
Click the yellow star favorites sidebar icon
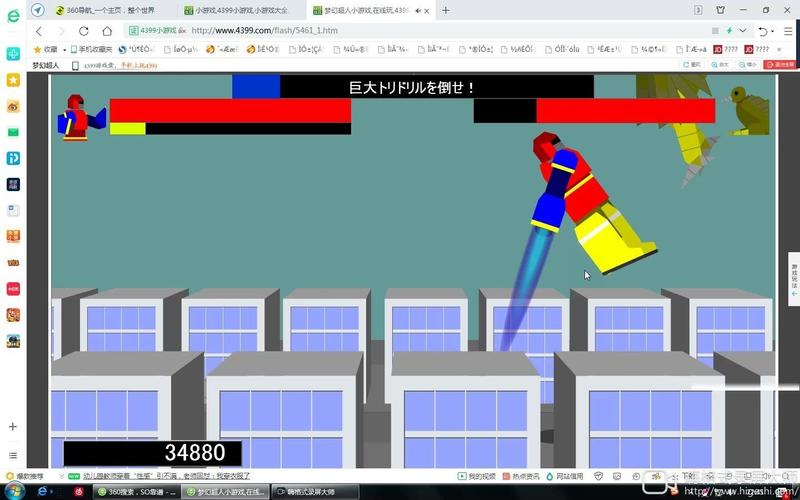point(13,79)
